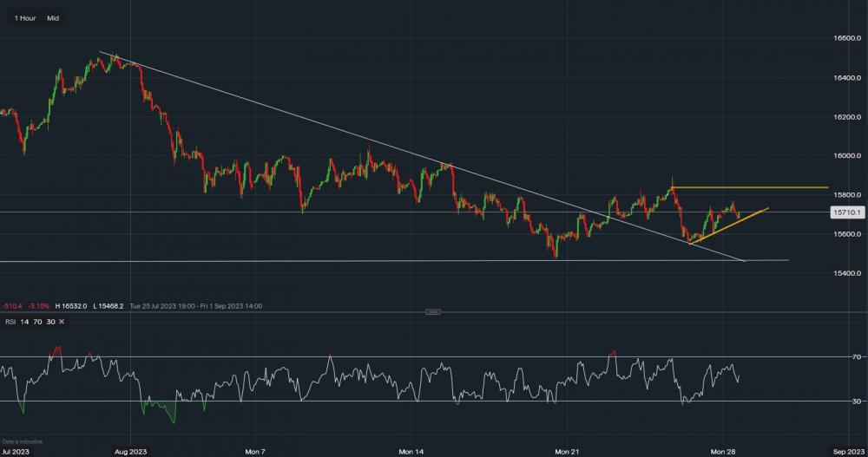Select the RSI overbought value 70 in legend
This screenshot has height=457, width=868.
[38, 322]
